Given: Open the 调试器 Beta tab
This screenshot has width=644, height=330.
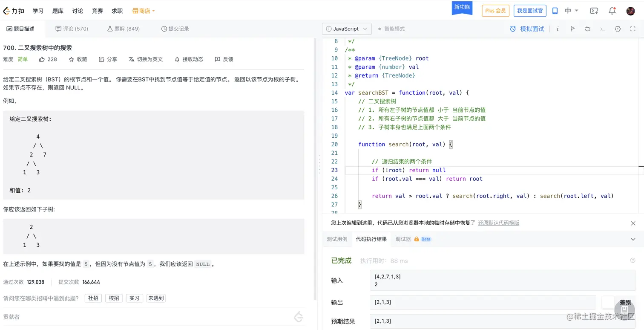Looking at the screenshot, I should 414,239.
